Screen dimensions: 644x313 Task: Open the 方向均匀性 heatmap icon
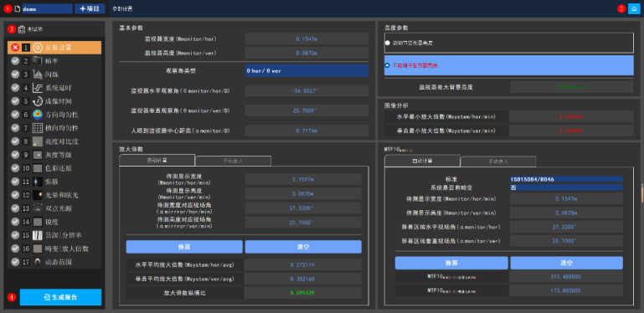pos(38,115)
